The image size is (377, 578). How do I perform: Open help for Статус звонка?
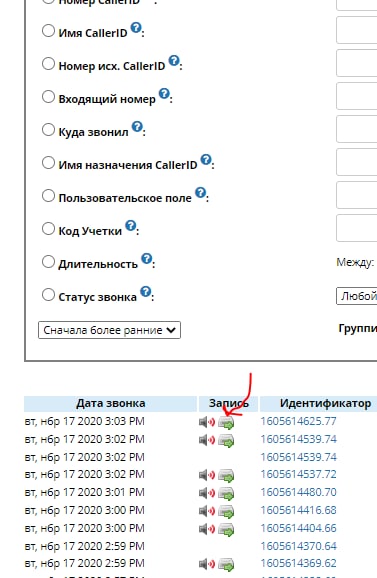(146, 291)
